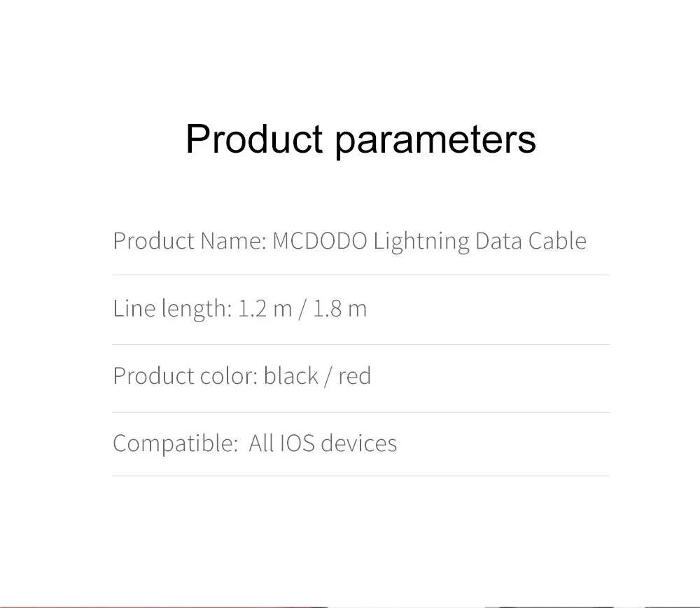Click the "Data Cable" text
Screen dimensions: 700x608
(x=530, y=241)
